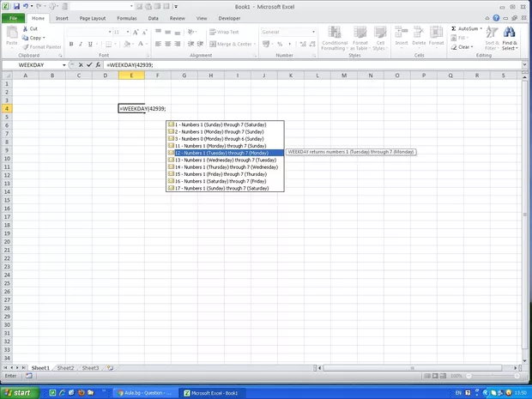Image resolution: width=532 pixels, height=399 pixels.
Task: Click the Insert Function fx icon
Action: coord(99,65)
